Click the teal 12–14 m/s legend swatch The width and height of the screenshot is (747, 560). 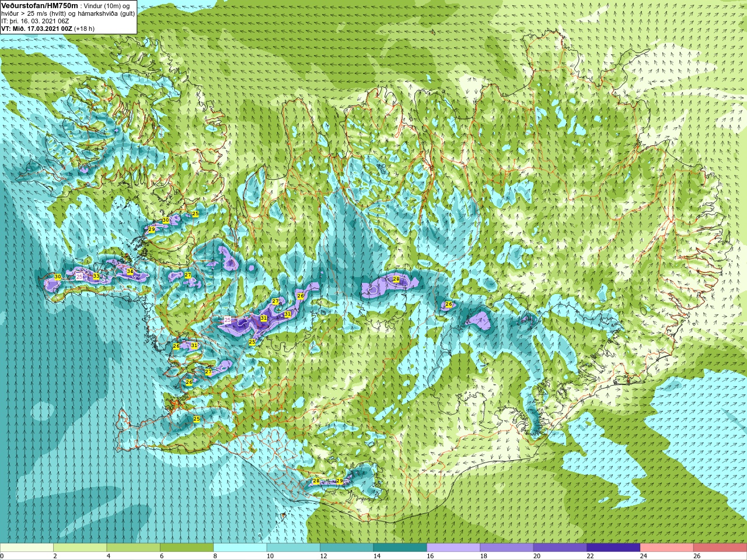pos(347,548)
